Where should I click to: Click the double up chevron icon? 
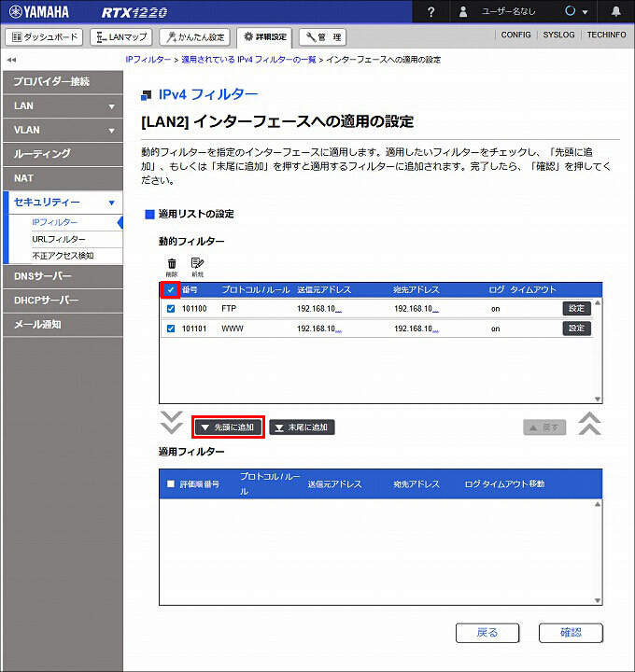pyautogui.click(x=589, y=424)
